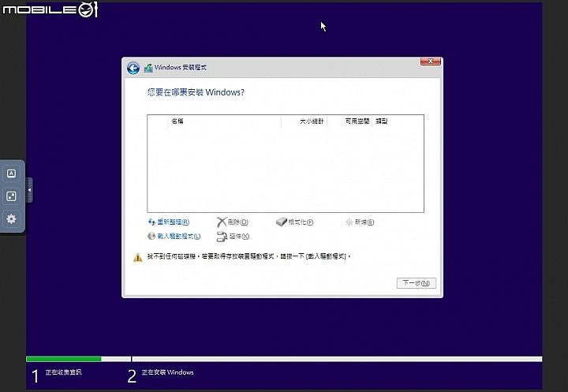Click the Free space (可用空間) column header
Screen dimensions: 568x392
click(349, 121)
